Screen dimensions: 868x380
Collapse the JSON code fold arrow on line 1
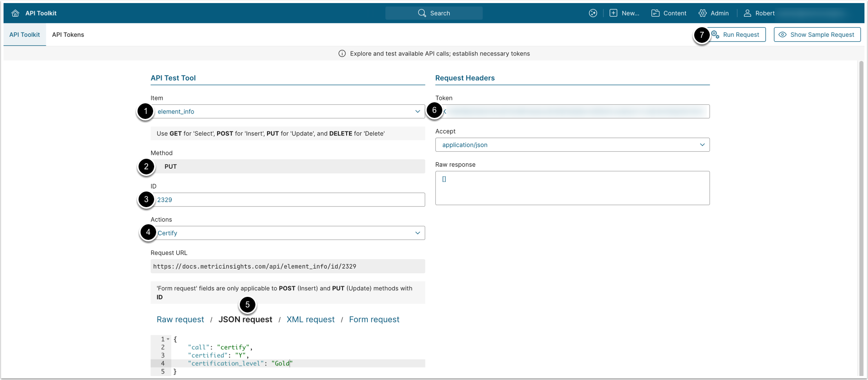tap(168, 339)
